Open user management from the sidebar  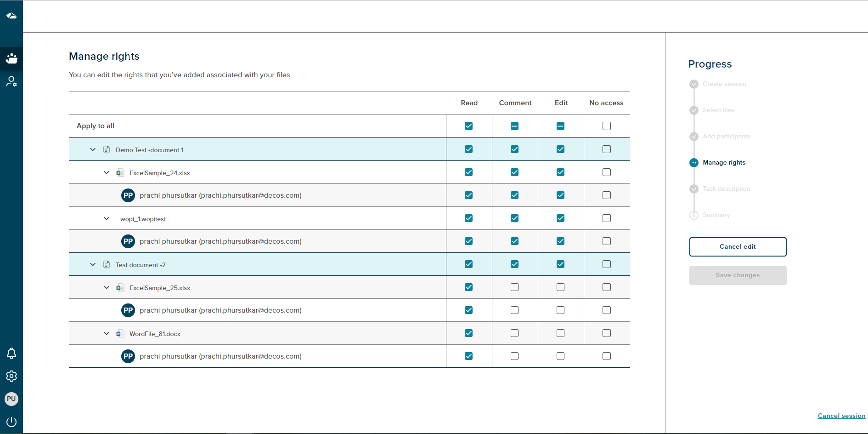point(11,81)
